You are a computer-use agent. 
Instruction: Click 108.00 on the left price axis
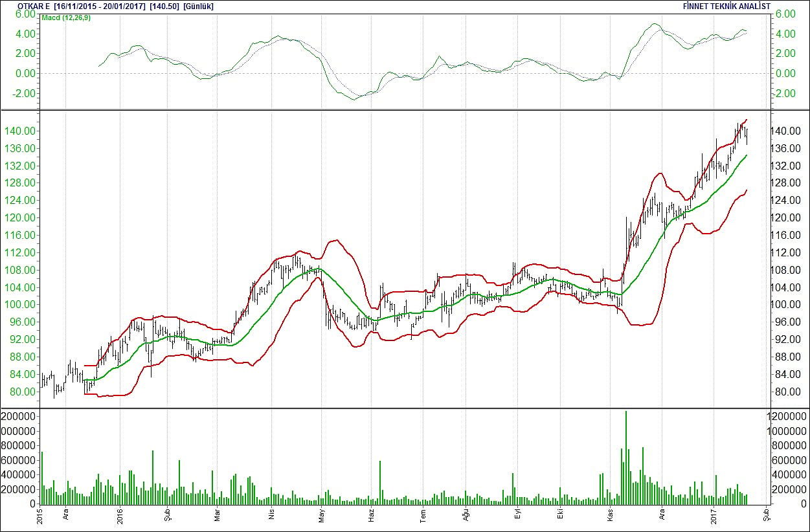(19, 270)
